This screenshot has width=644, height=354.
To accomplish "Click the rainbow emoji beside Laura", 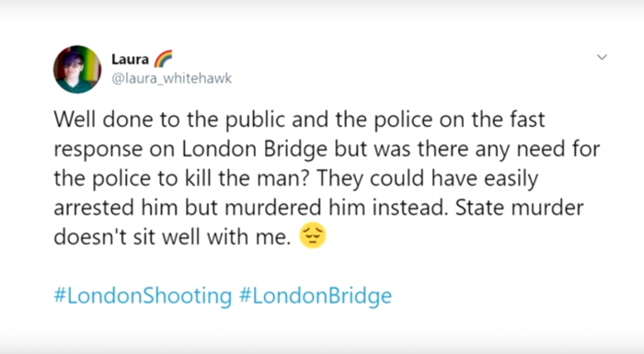I will point(163,59).
